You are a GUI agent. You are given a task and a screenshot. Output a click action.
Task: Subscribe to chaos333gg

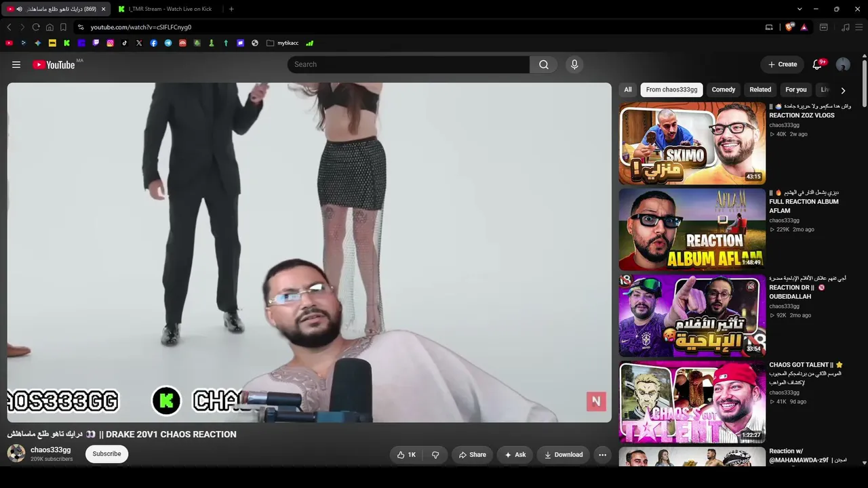point(106,454)
